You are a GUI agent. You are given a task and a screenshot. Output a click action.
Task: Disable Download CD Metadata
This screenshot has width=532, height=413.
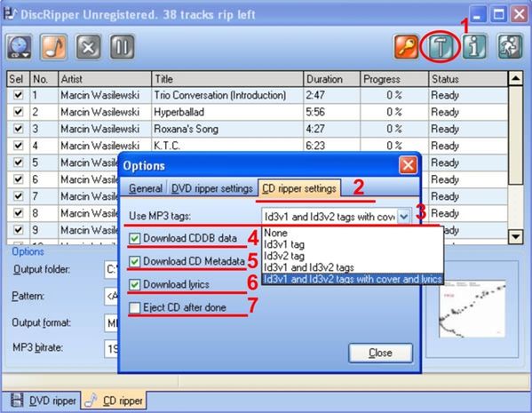pyautogui.click(x=134, y=262)
